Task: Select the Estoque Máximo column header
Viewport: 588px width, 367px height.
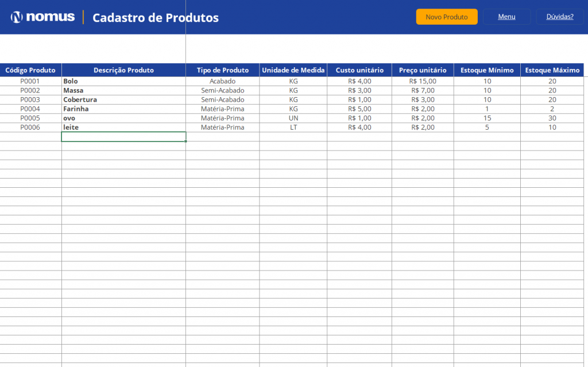Action: click(552, 70)
